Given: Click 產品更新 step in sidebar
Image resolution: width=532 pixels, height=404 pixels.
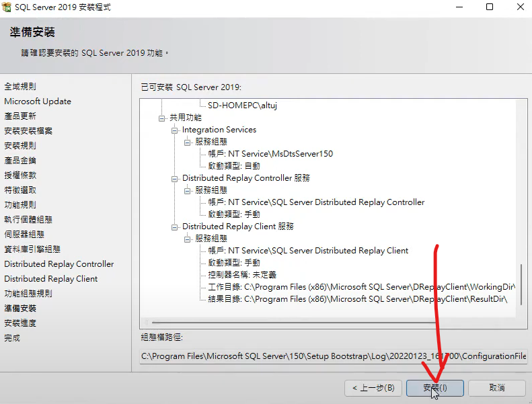Looking at the screenshot, I should click(20, 116).
